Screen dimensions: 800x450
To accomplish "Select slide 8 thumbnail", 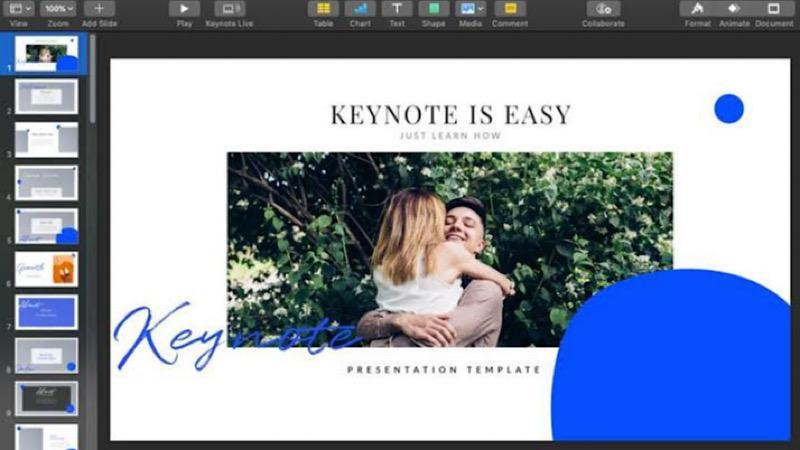I will click(46, 355).
